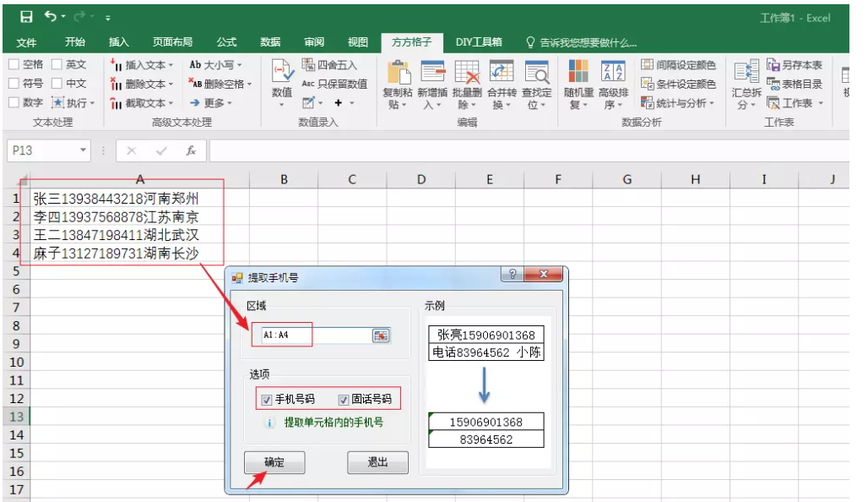Image resolution: width=868 pixels, height=502 pixels.
Task: Open the plus sign dropdown in 数值录入
Action: (x=351, y=103)
